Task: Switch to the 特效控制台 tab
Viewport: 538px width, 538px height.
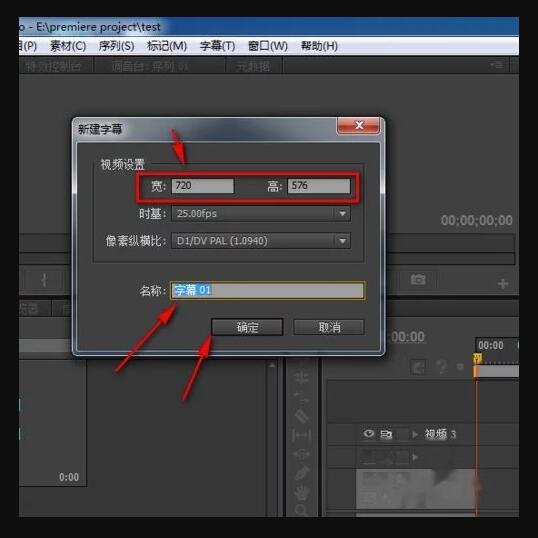Action: [x=53, y=66]
